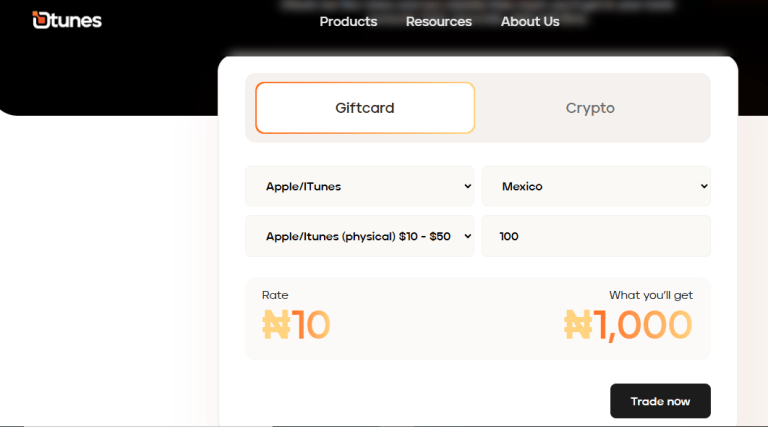Click the chevron arrow on Apple/ITunes selector
The image size is (768, 427).
[468, 186]
